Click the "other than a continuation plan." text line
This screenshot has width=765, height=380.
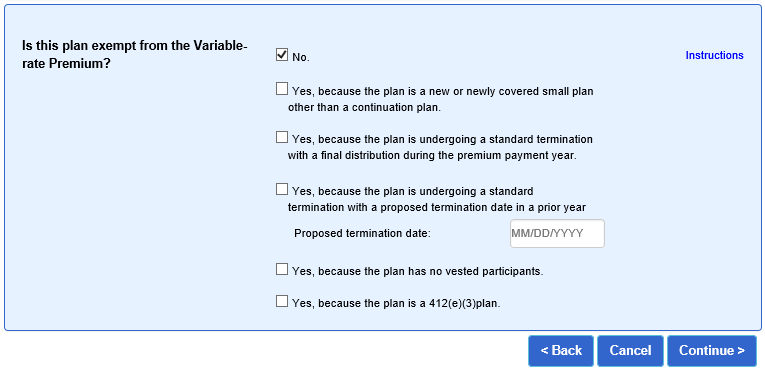tap(364, 108)
